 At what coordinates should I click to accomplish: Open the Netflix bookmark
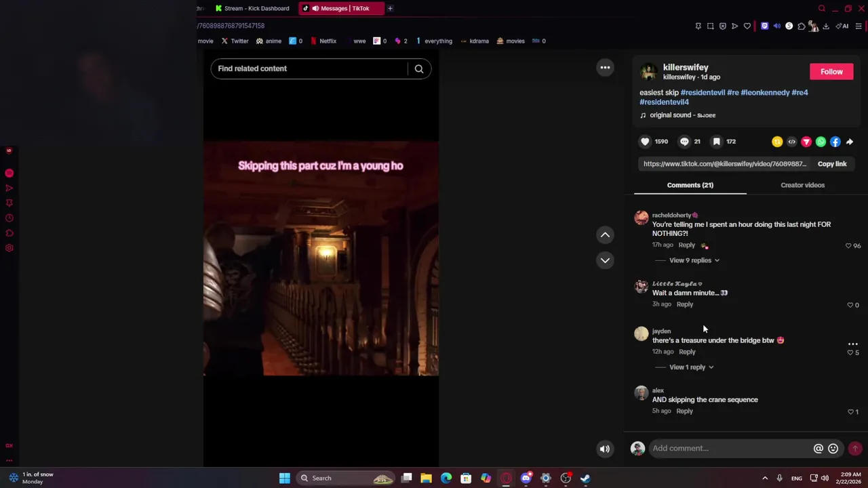point(323,41)
